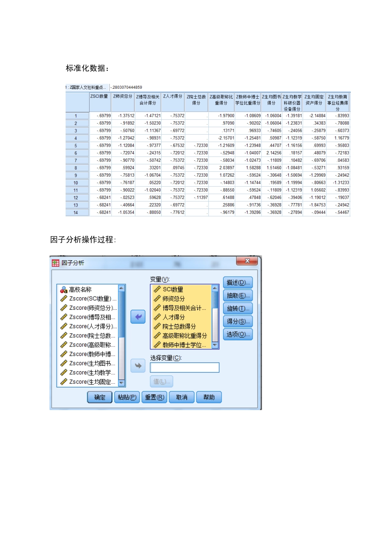Select Zscore(生均固定... in source list
This screenshot has width=392, height=555.
click(x=92, y=382)
